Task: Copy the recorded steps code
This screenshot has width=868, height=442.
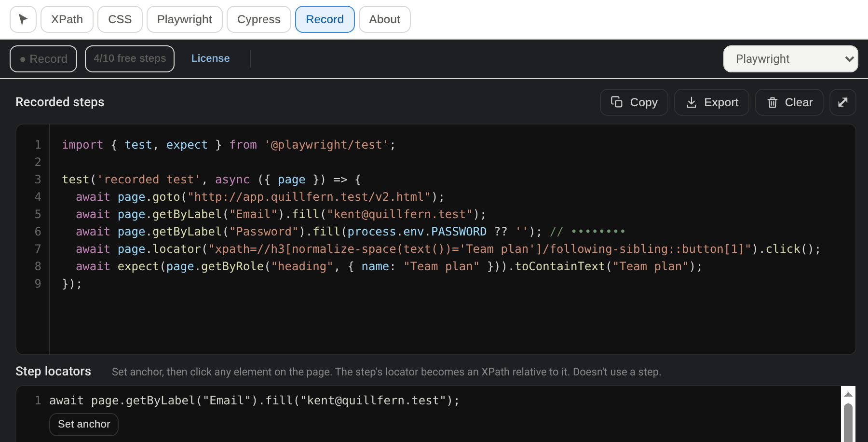Action: click(634, 102)
